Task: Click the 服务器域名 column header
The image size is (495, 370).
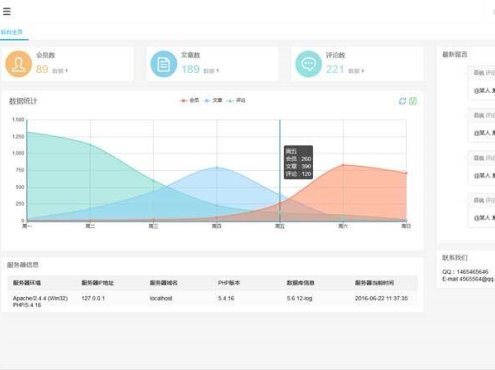Action: (x=163, y=283)
